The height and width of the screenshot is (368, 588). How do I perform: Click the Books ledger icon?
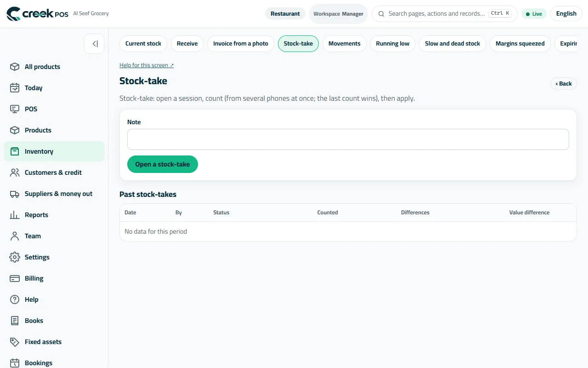(15, 321)
